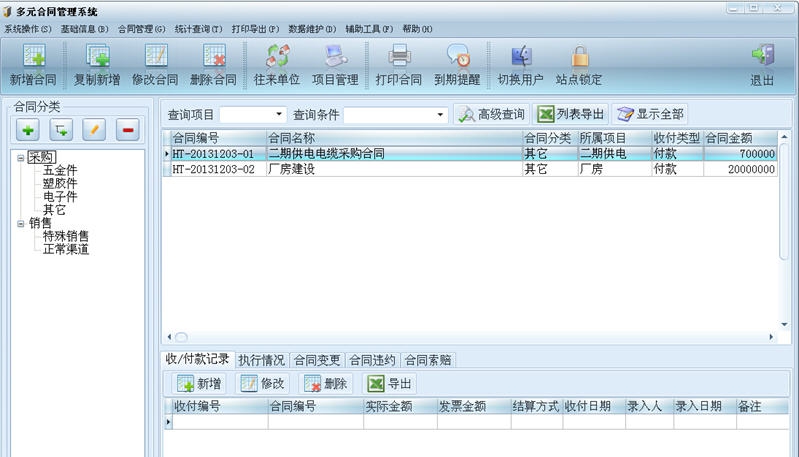
Task: Open the 查询条件 dropdown
Action: tap(440, 114)
